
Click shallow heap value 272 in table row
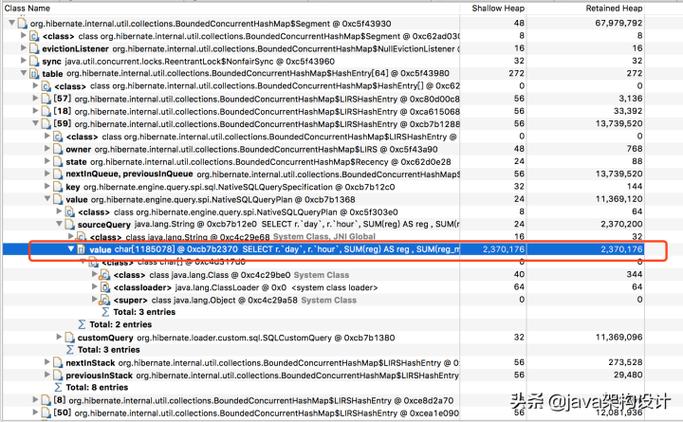(517, 73)
